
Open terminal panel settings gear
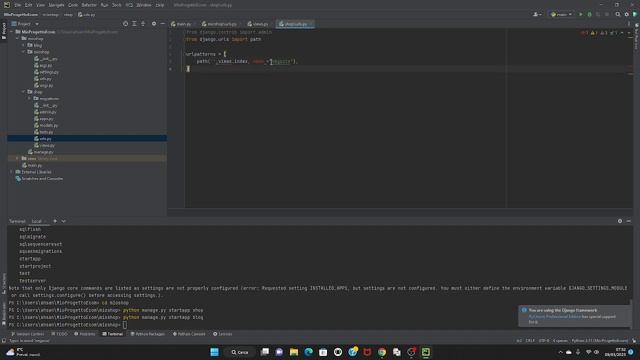click(620, 221)
